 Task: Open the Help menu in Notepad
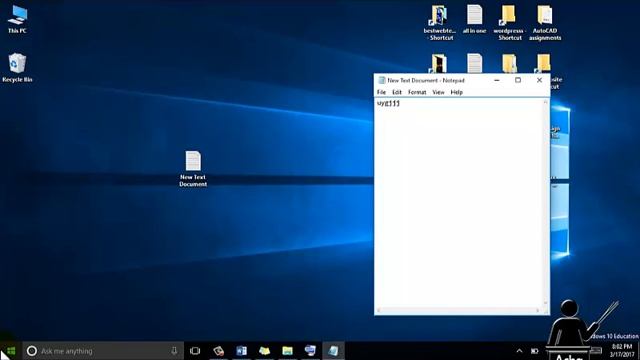pyautogui.click(x=457, y=92)
